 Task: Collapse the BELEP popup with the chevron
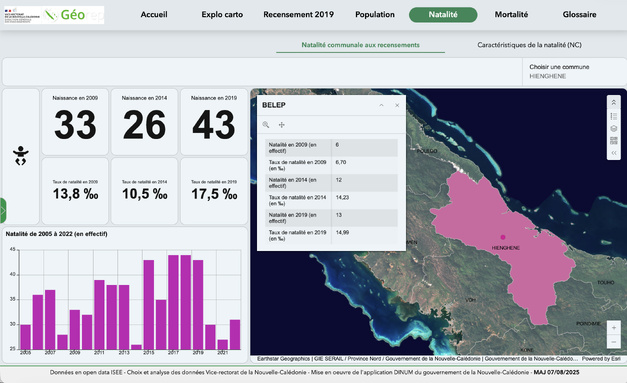381,105
